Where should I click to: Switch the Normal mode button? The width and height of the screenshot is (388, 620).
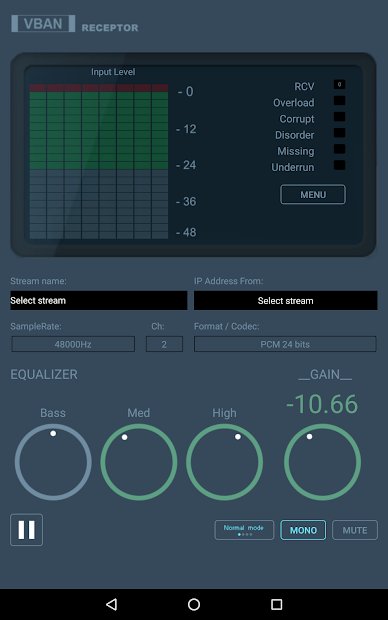244,530
